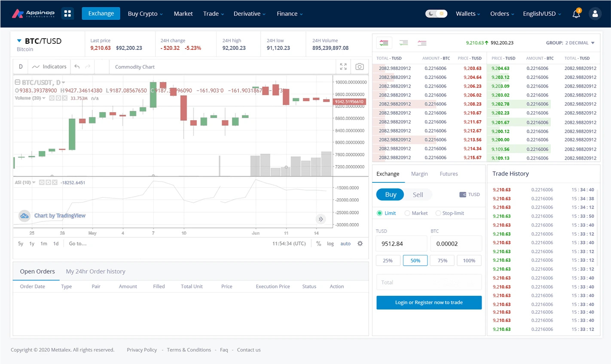
Task: Open the Wallets dropdown menu
Action: (x=468, y=14)
